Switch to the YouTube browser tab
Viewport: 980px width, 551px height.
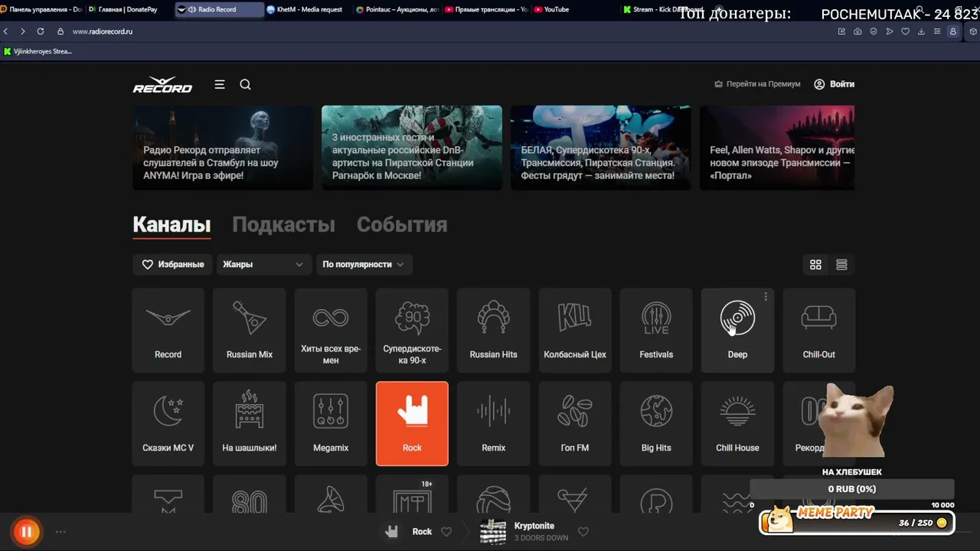[576, 9]
